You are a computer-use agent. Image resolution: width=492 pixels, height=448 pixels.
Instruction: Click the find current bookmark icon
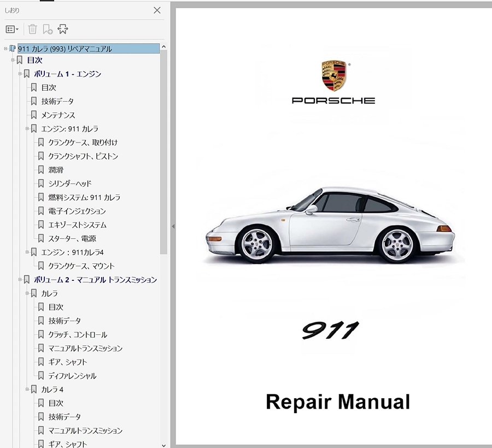63,30
